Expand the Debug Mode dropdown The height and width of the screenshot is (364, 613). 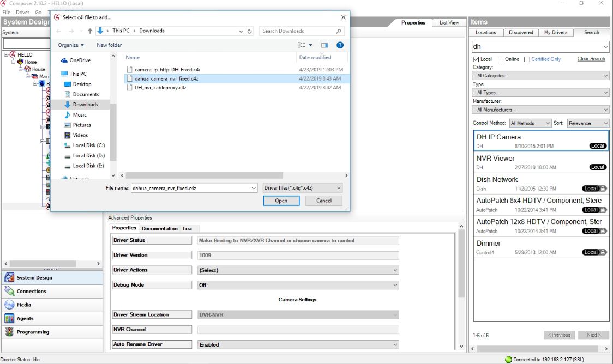tap(298, 285)
